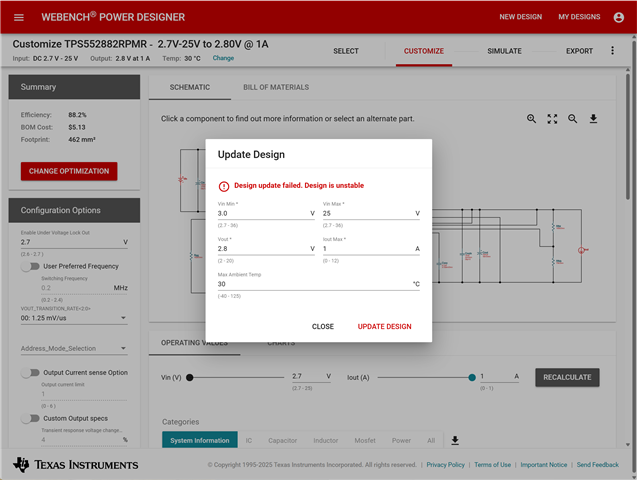The image size is (637, 480).
Task: Click the Vin operating value field
Action: tap(311, 376)
